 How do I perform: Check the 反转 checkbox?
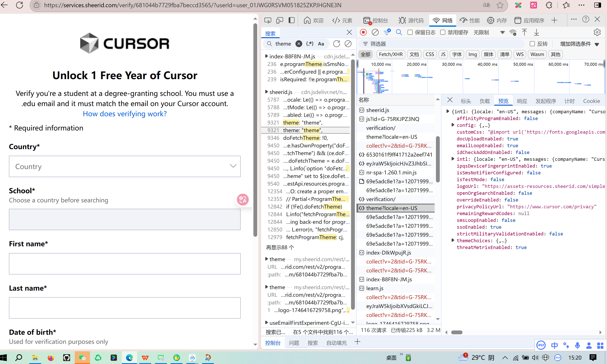pos(532,44)
